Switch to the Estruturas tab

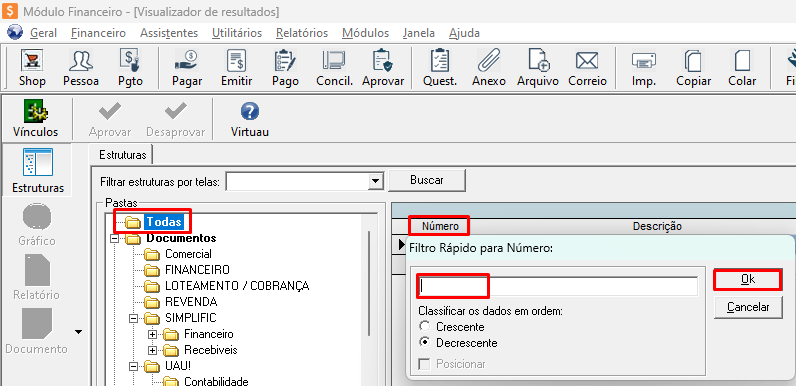click(x=123, y=154)
